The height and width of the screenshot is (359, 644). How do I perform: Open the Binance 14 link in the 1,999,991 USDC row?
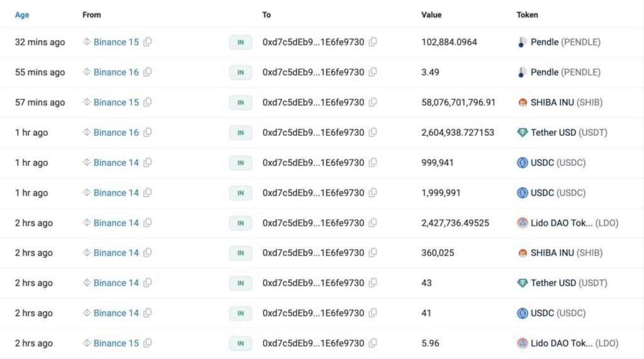pos(116,193)
